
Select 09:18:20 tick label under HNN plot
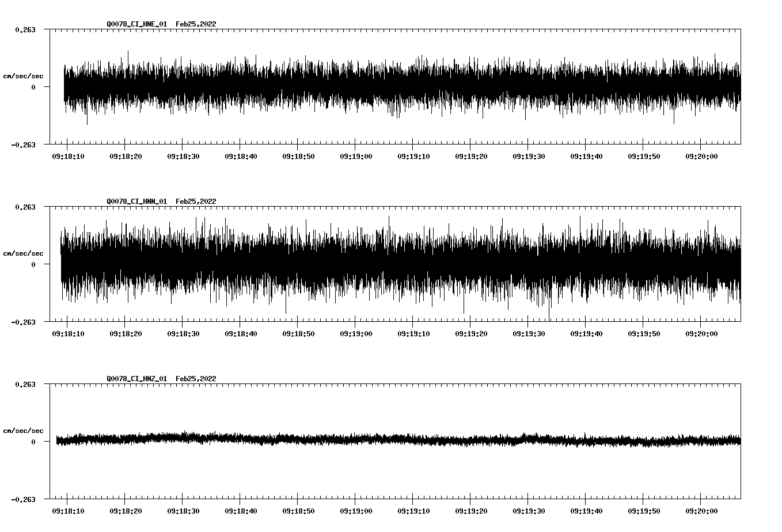coord(126,333)
